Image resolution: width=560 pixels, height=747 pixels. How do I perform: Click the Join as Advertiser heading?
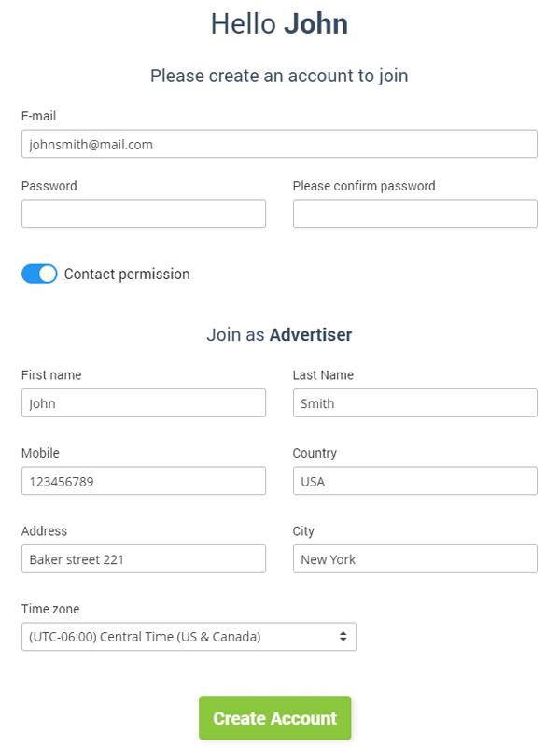point(279,334)
